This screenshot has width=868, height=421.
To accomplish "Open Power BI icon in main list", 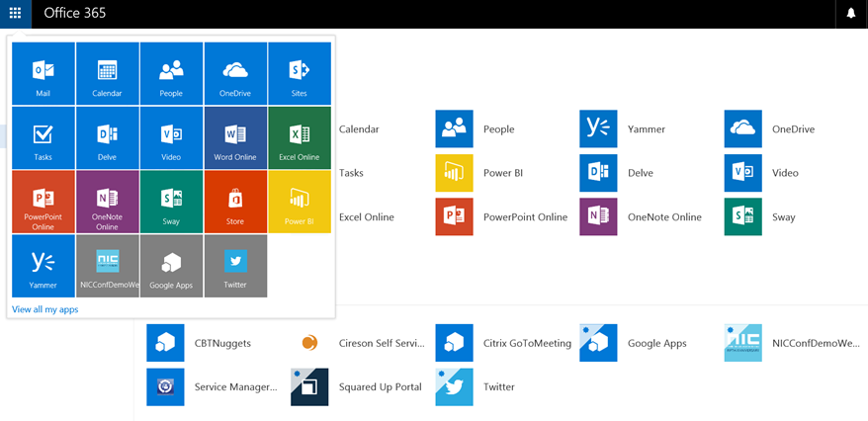I will tap(454, 173).
